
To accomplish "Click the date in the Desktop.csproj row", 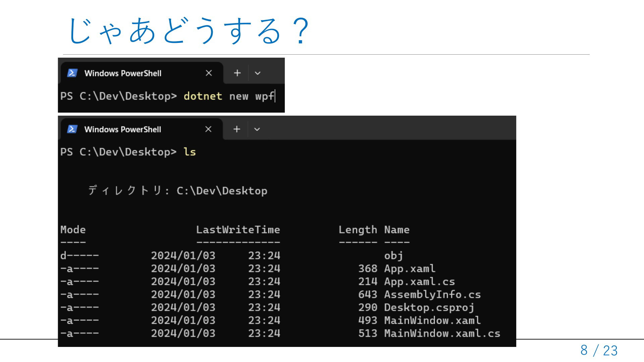I will [x=183, y=308].
